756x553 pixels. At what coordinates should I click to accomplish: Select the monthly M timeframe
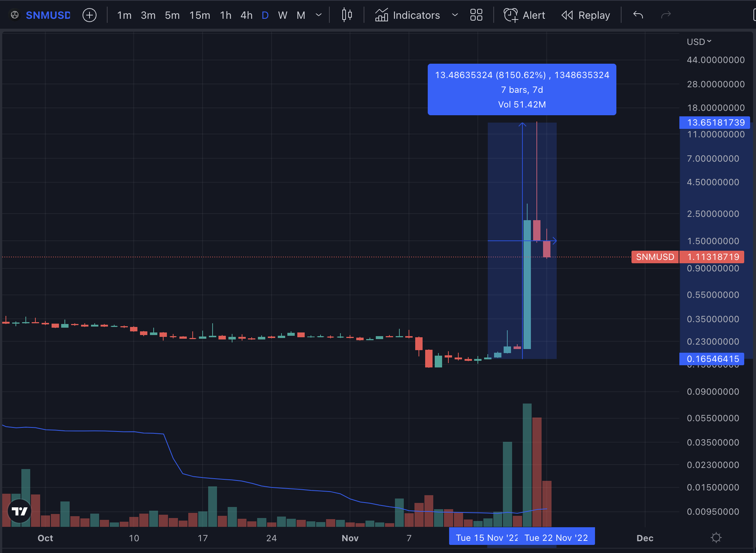coord(301,15)
